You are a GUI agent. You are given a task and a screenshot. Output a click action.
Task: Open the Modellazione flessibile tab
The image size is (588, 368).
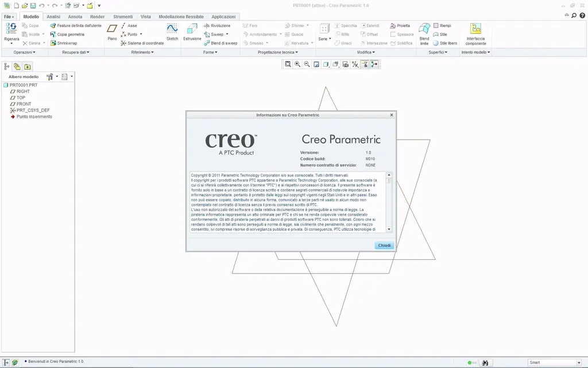pos(181,17)
